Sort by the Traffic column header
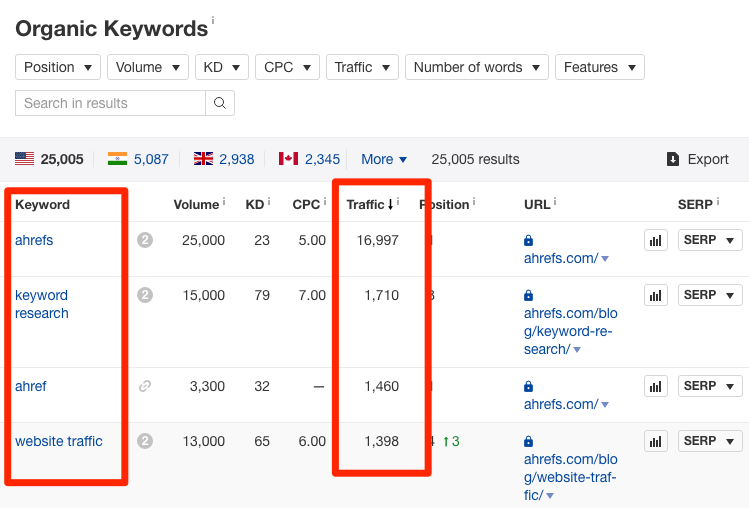Viewport: 749px width, 508px height. click(x=370, y=205)
